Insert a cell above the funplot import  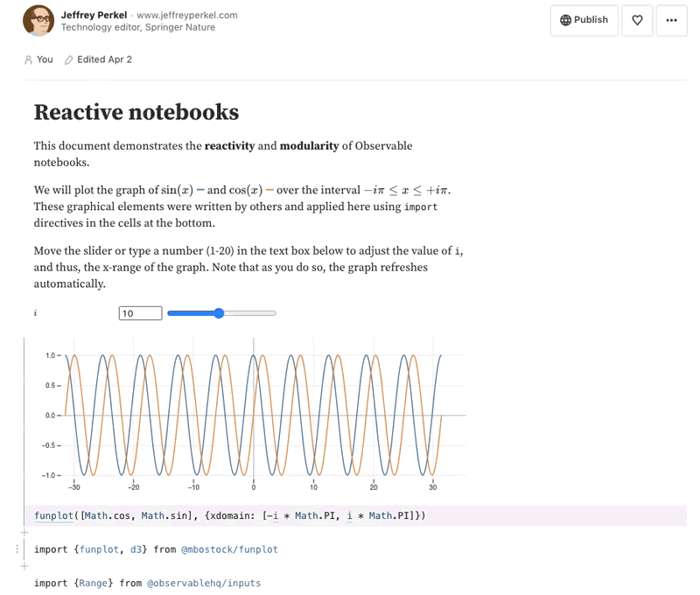click(24, 533)
